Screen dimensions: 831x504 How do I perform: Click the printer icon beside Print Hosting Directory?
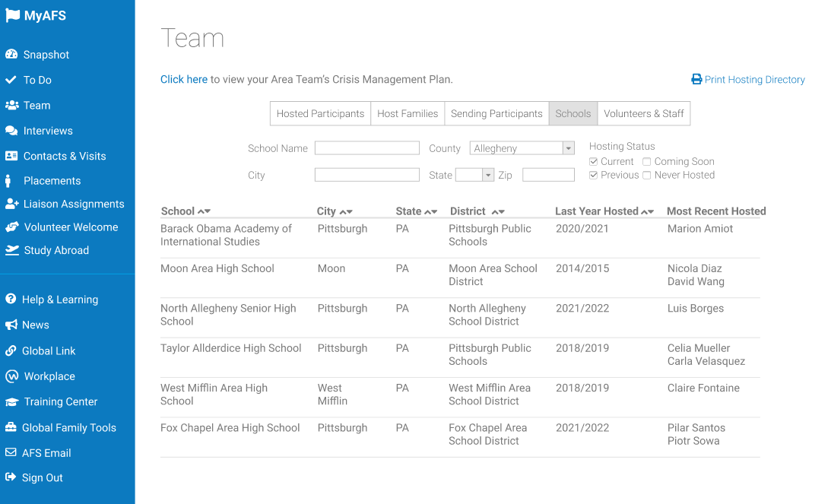pyautogui.click(x=696, y=79)
